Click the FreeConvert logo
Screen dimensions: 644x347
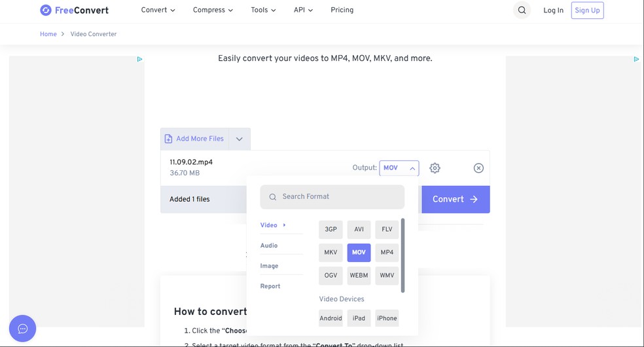(75, 10)
